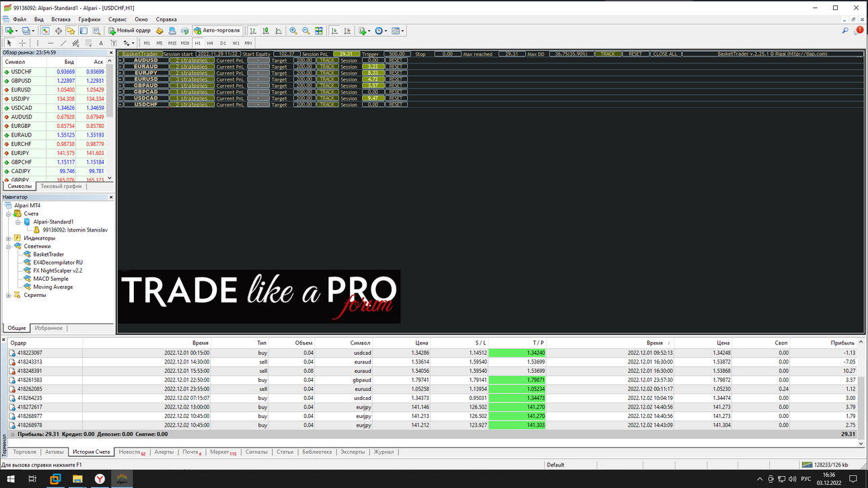This screenshot has width=868, height=488.
Task: Switch timeframe to D1
Action: 223,43
